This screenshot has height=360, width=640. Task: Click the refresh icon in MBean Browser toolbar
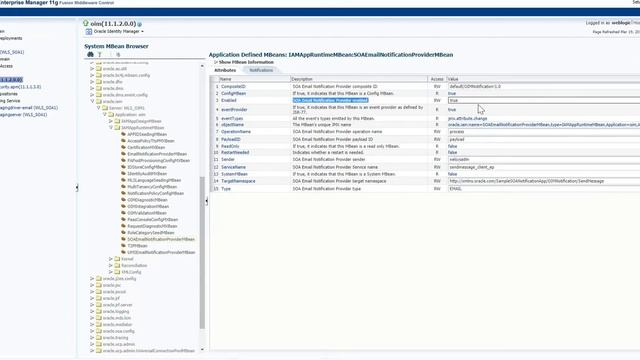pos(118,54)
